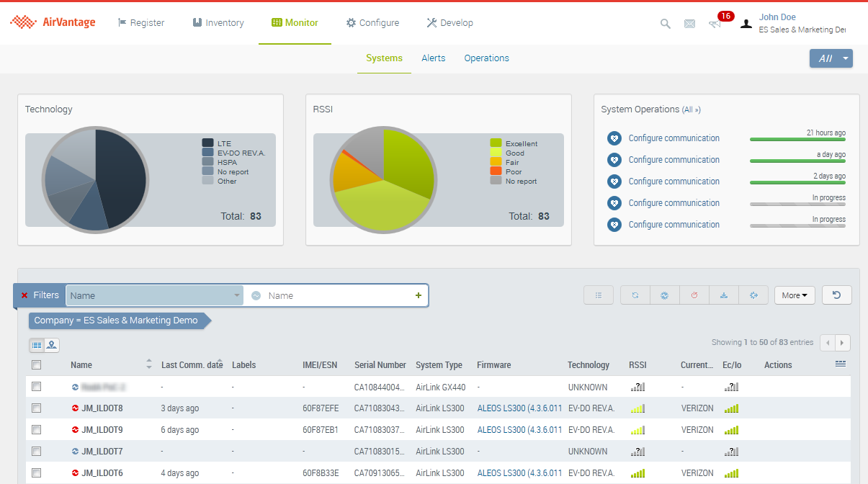Open Configure communication from a day ago
Image resolution: width=868 pixels, height=484 pixels.
(x=674, y=160)
